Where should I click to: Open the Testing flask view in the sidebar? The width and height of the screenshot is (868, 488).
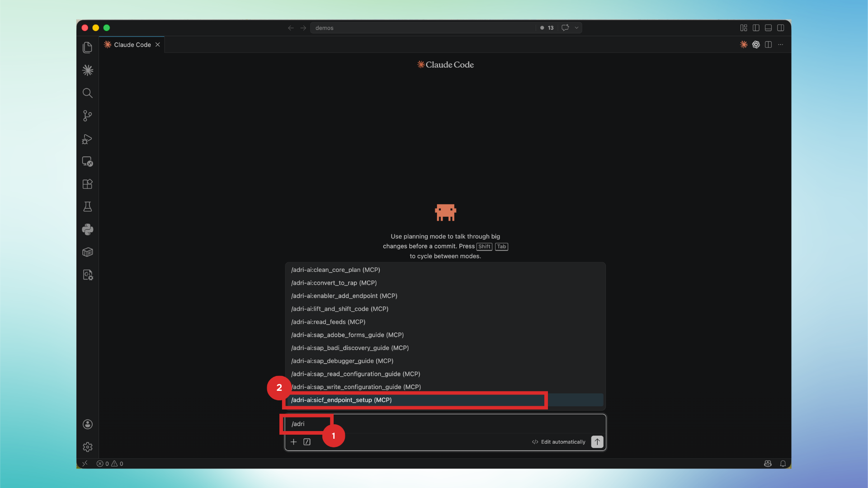(x=87, y=206)
